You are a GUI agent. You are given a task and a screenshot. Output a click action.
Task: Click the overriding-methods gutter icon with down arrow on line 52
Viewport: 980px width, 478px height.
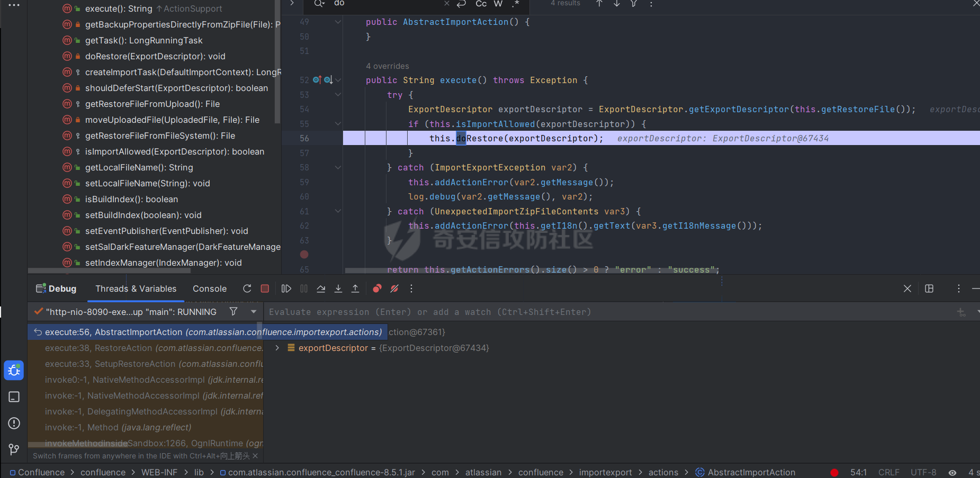(328, 80)
